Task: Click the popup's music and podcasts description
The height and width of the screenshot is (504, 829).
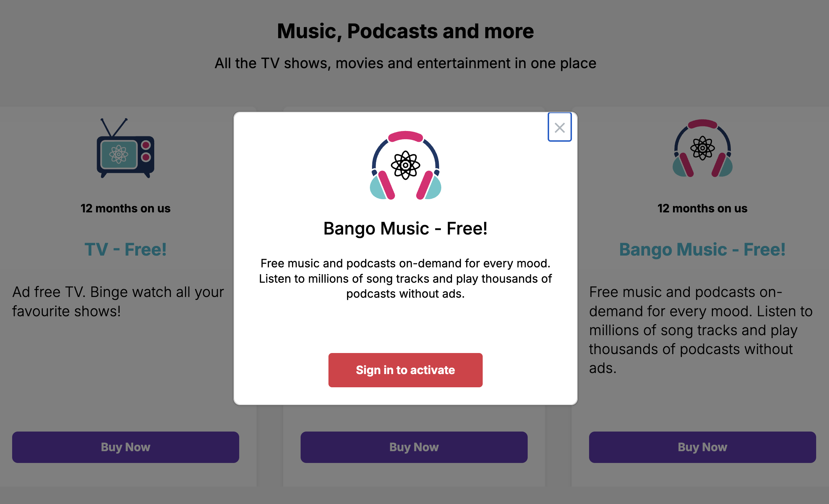Action: (405, 278)
